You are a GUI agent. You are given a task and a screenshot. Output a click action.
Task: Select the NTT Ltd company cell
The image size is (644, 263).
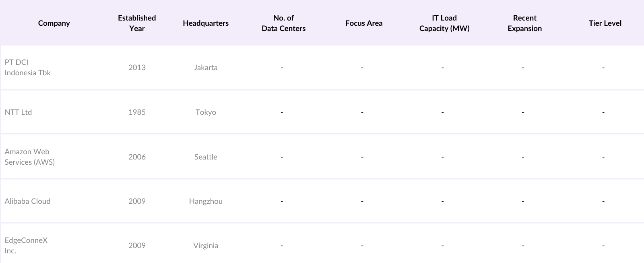point(18,112)
